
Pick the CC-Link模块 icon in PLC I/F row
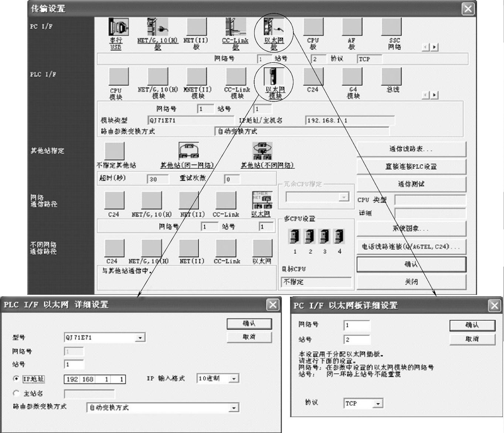235,76
